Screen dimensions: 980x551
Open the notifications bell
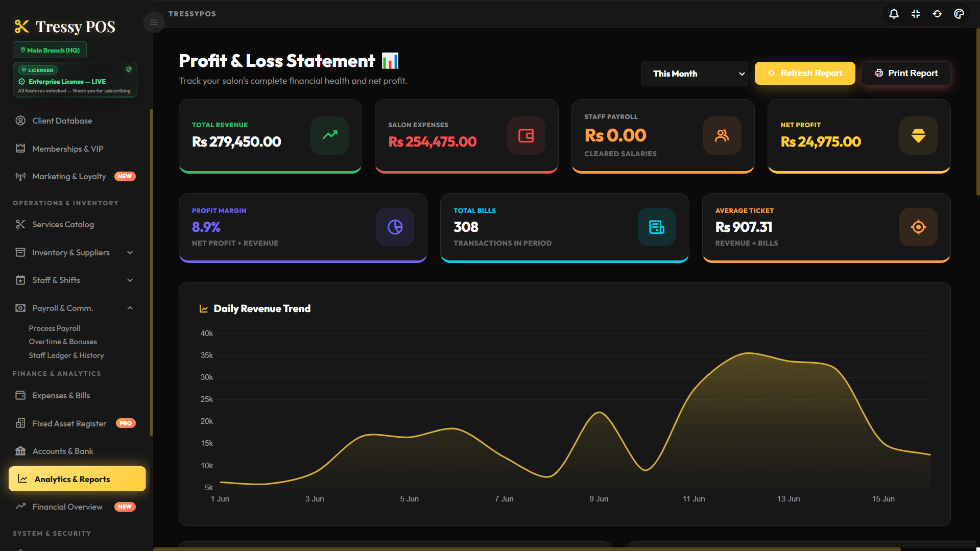click(894, 14)
